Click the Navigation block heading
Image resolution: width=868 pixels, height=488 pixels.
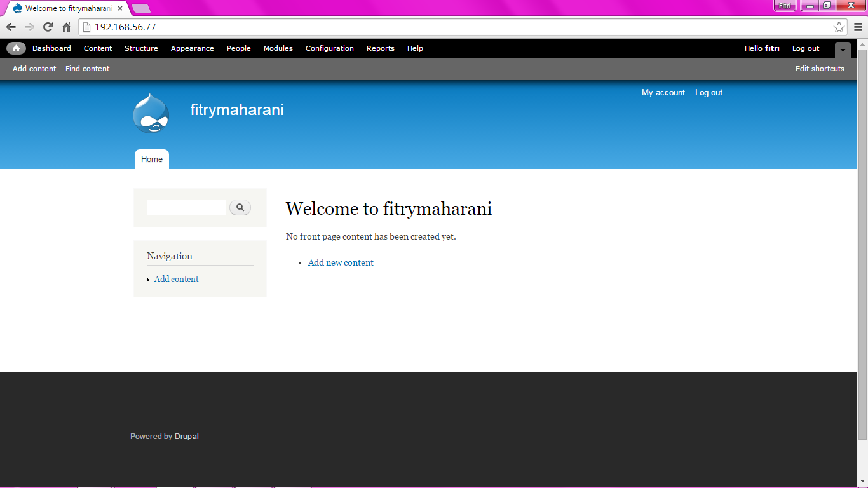click(170, 256)
